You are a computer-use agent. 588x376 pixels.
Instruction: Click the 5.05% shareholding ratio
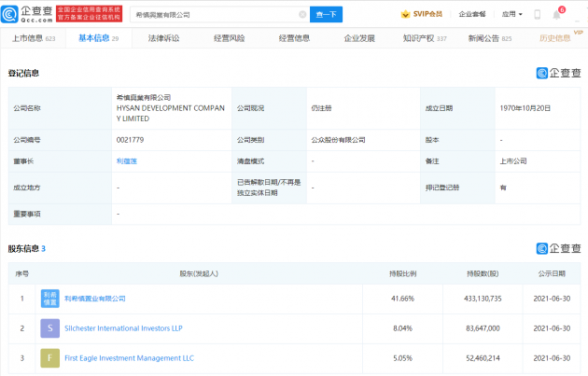point(403,358)
